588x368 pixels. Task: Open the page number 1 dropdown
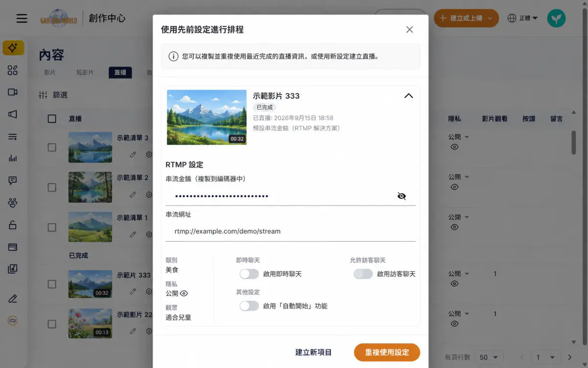click(546, 357)
